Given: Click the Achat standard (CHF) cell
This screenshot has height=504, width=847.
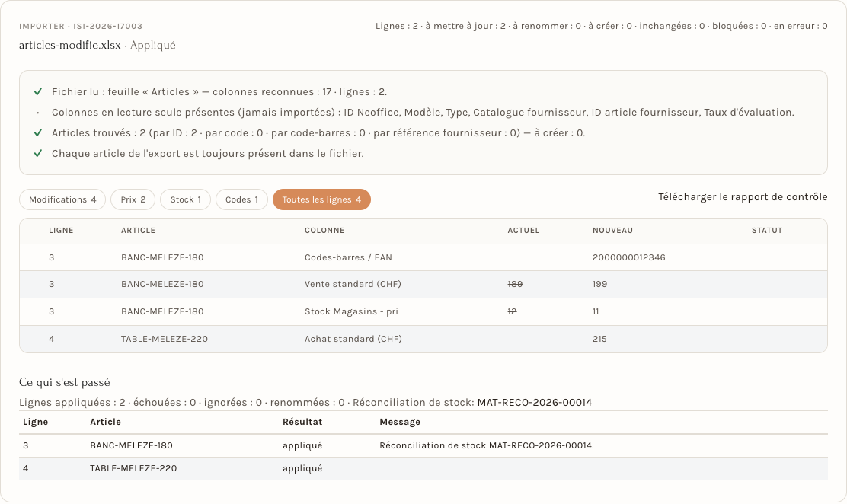Looking at the screenshot, I should (353, 340).
